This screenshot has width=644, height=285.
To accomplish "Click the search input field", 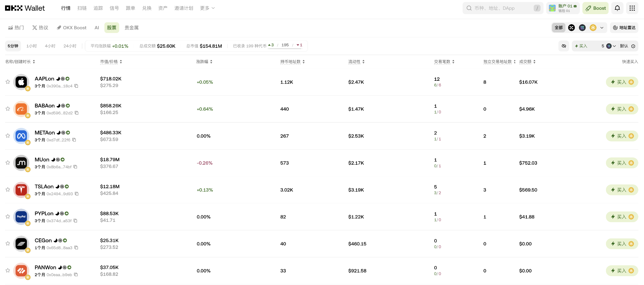I will [500, 8].
